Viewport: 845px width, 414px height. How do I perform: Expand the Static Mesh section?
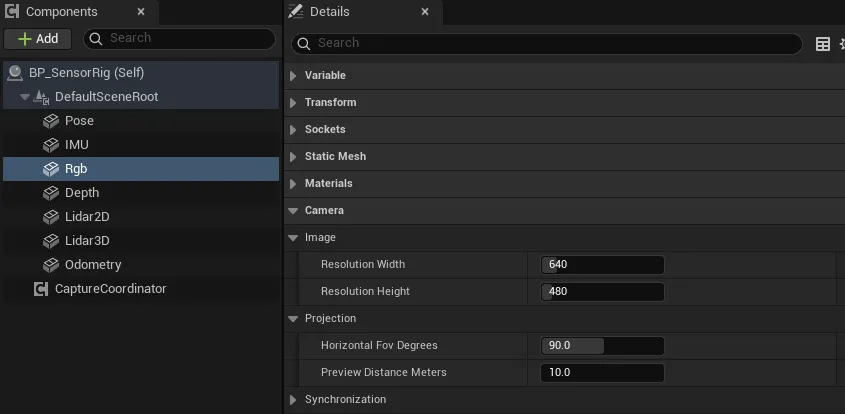tap(293, 157)
